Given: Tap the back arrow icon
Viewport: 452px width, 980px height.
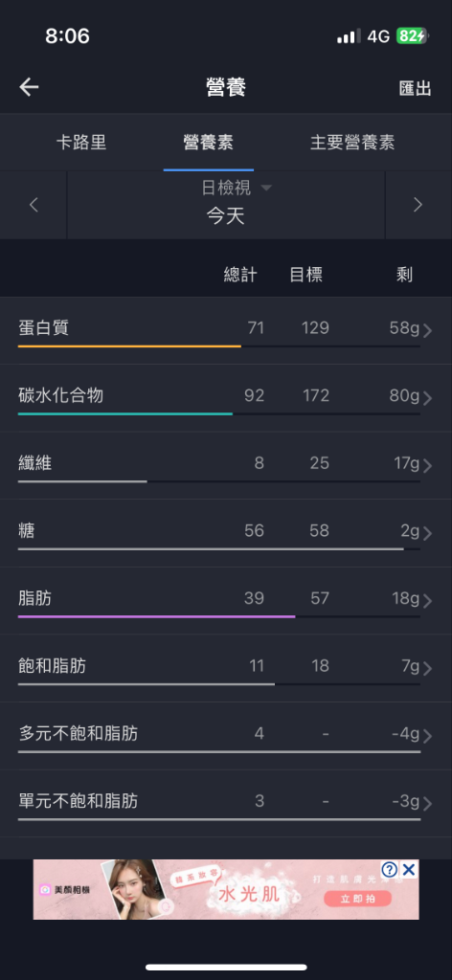Looking at the screenshot, I should click(29, 87).
